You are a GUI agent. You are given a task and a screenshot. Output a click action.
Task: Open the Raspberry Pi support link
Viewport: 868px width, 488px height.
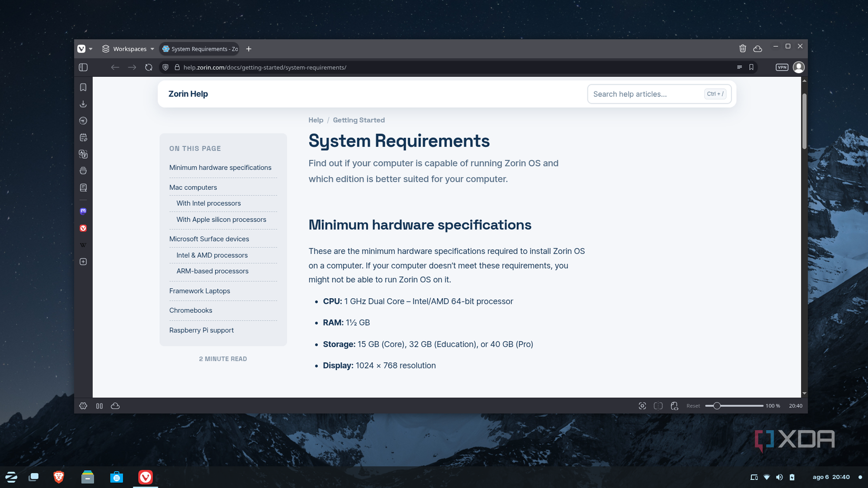pyautogui.click(x=201, y=330)
